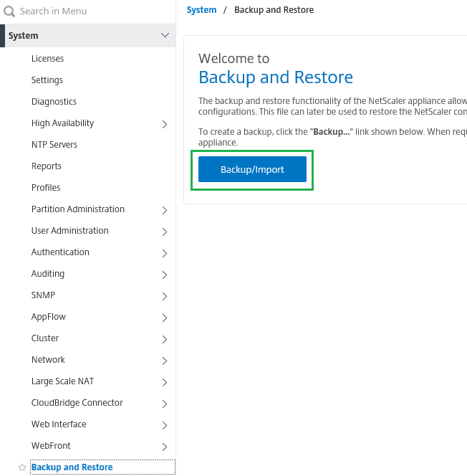Expand the High Availability submenu
This screenshot has width=467, height=476.
(x=165, y=124)
